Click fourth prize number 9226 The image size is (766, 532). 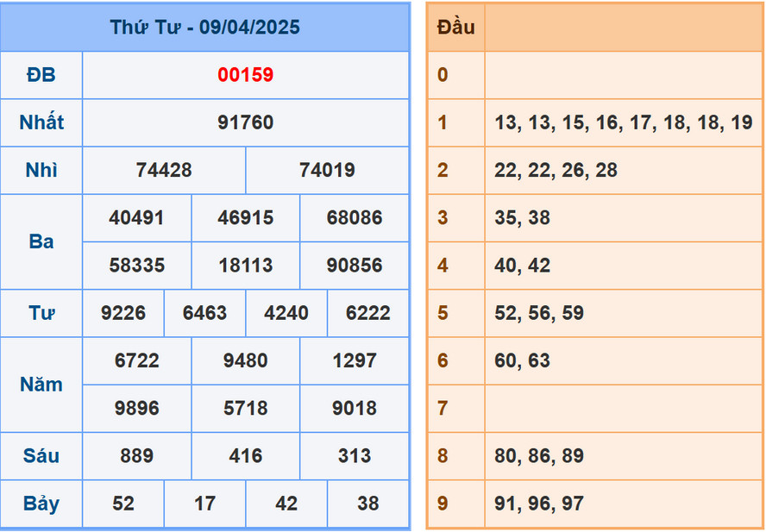(x=122, y=313)
